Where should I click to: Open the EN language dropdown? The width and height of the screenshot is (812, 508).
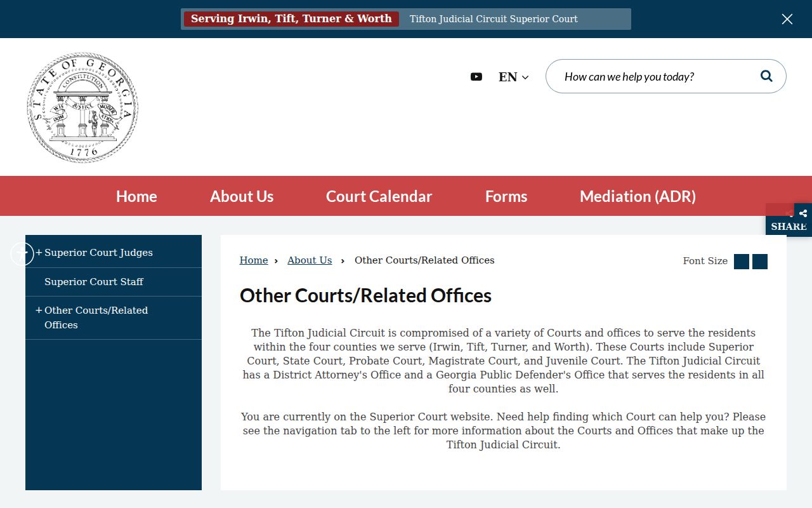click(x=513, y=77)
